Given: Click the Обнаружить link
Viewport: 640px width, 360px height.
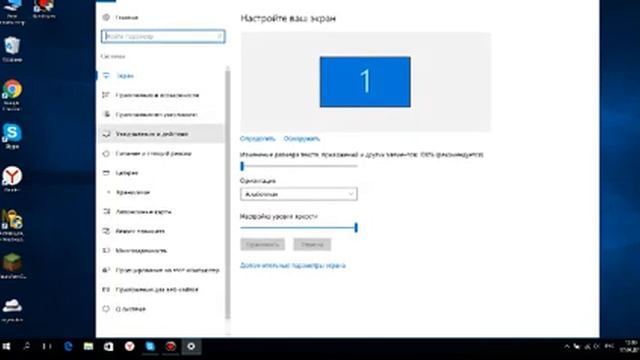Looking at the screenshot, I should coord(302,139).
